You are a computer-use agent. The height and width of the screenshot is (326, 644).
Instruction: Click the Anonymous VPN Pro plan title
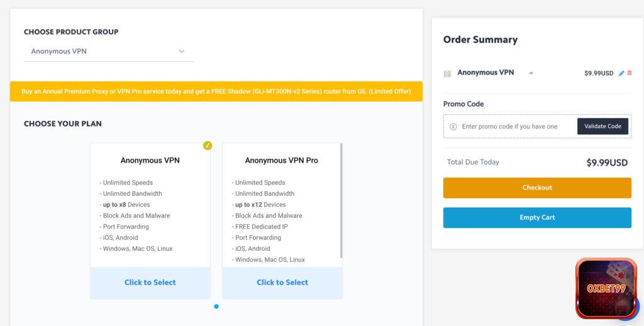pyautogui.click(x=281, y=161)
